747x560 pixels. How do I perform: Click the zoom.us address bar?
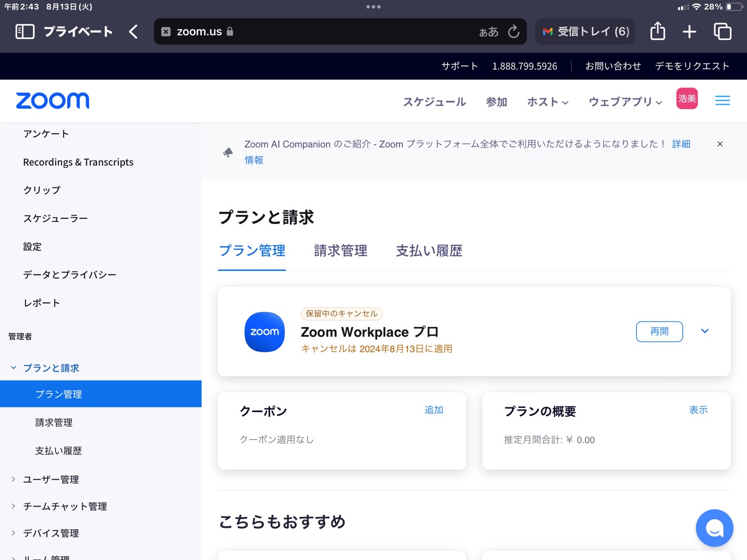[340, 31]
